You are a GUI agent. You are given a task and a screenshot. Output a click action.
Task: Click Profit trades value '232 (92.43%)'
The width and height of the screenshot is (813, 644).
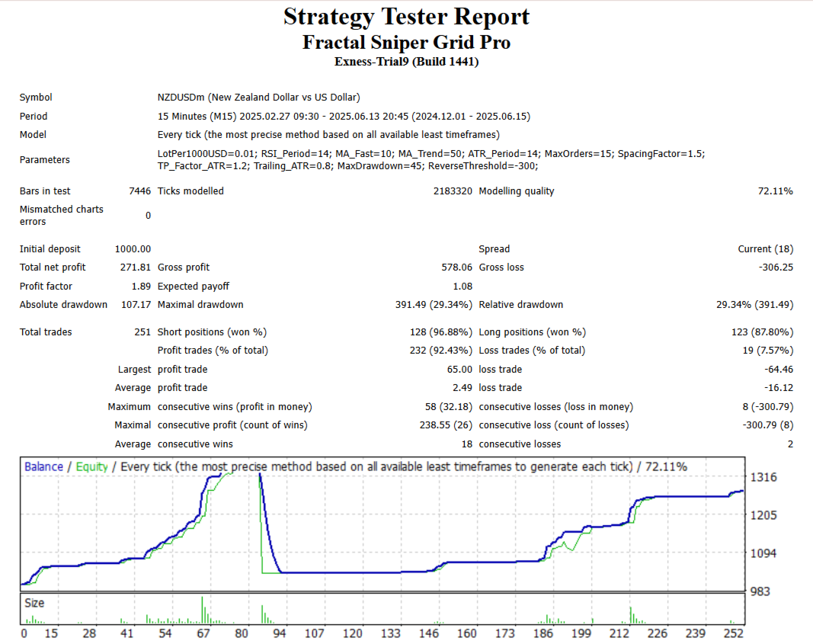(x=440, y=351)
